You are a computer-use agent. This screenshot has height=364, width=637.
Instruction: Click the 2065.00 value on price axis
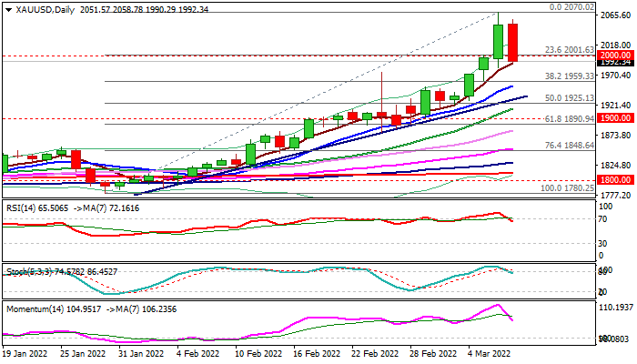point(617,15)
